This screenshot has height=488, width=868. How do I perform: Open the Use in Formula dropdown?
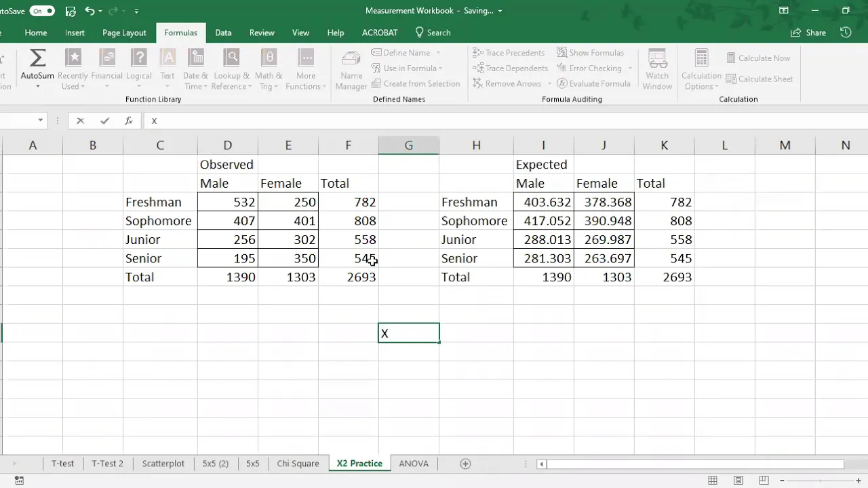[x=407, y=68]
